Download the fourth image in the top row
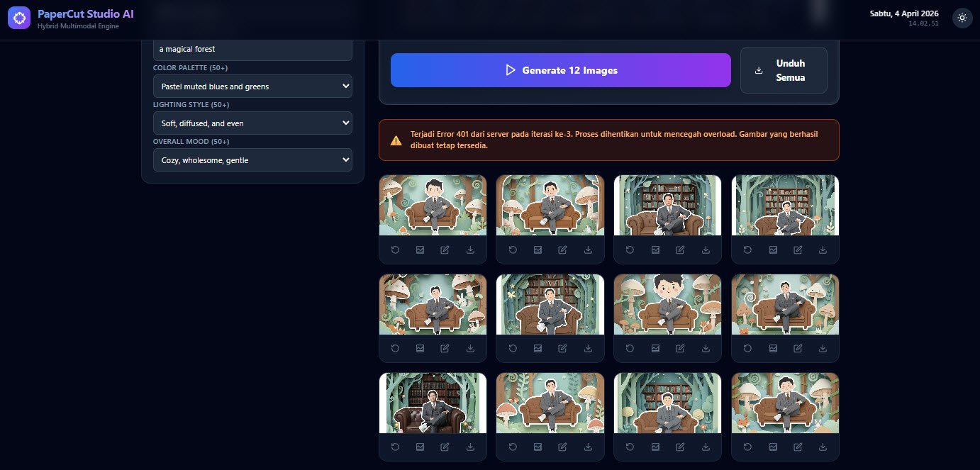The image size is (980, 470). pos(823,250)
